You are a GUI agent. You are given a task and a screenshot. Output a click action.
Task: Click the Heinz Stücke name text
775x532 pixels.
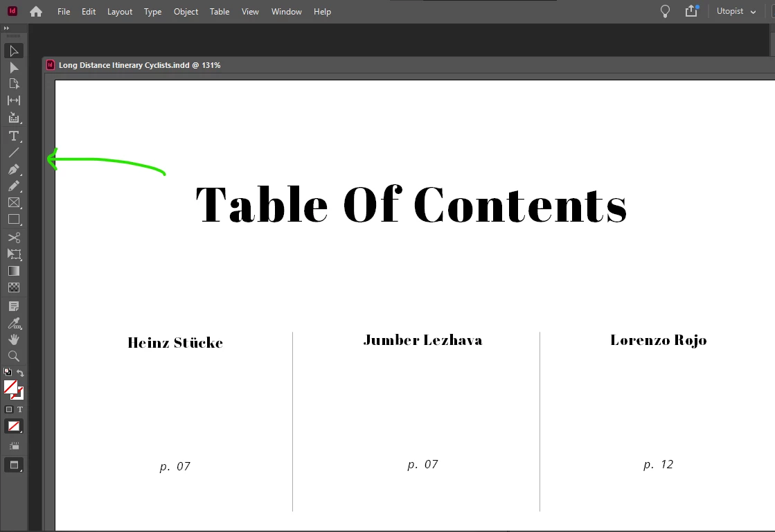(175, 342)
